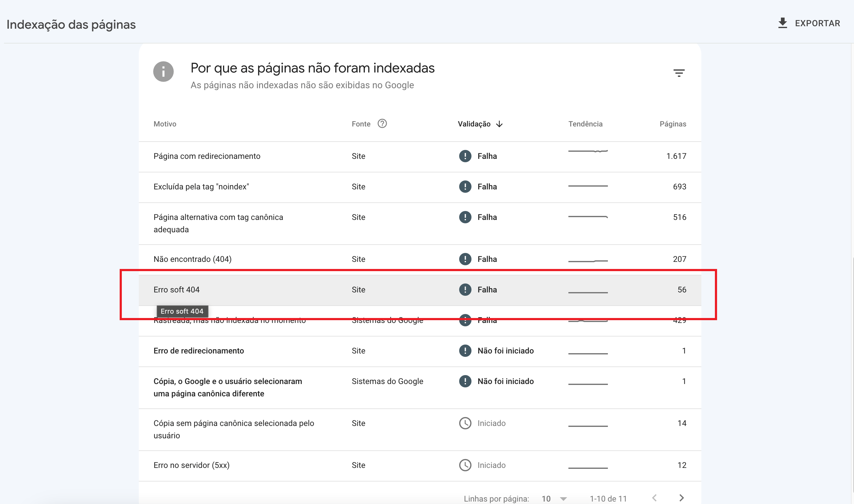
Task: Click the Páginas column header
Action: tap(673, 124)
